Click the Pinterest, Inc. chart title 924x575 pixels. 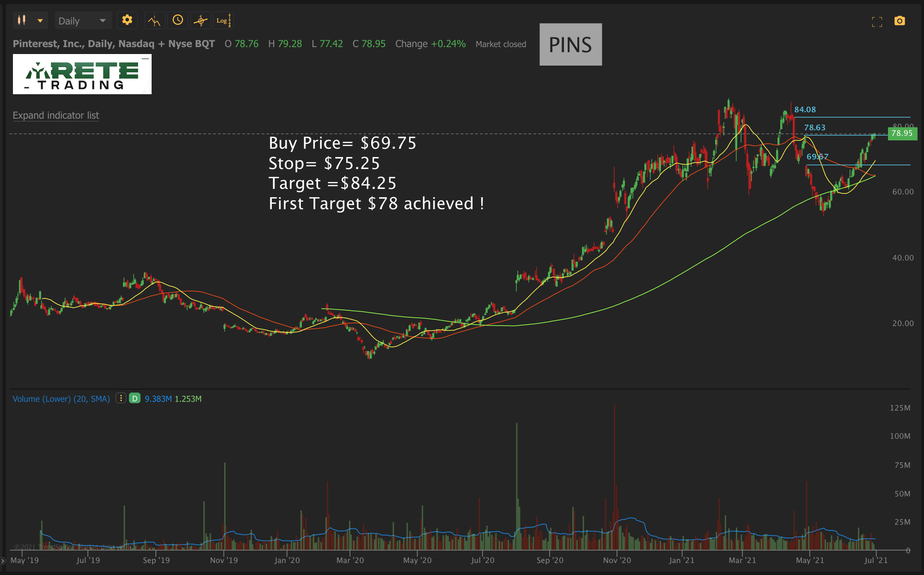114,44
